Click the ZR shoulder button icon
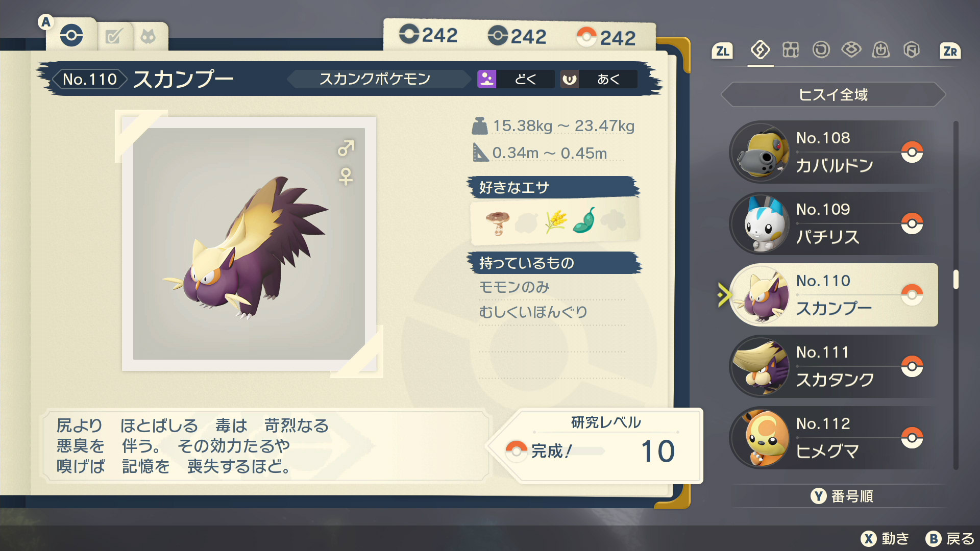The image size is (980, 551). click(950, 51)
